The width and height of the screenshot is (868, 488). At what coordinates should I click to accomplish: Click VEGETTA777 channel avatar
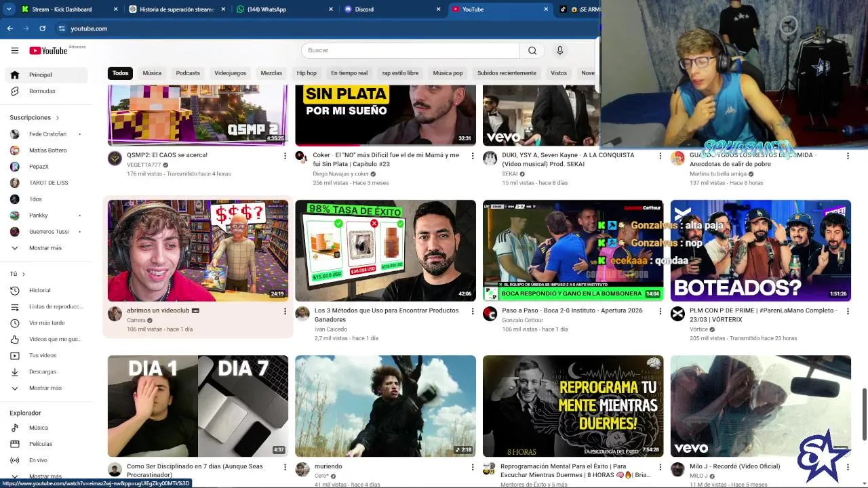(x=115, y=159)
